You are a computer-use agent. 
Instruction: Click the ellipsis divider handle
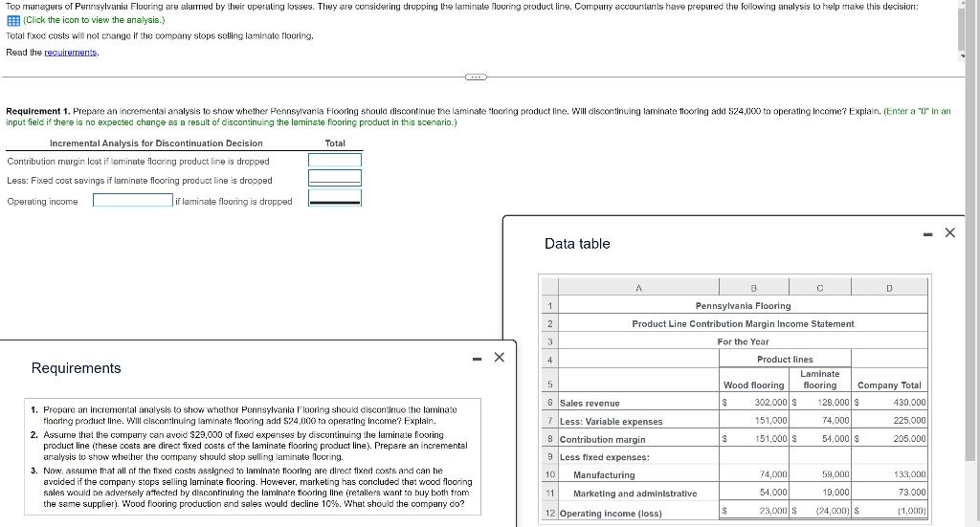pyautogui.click(x=476, y=77)
